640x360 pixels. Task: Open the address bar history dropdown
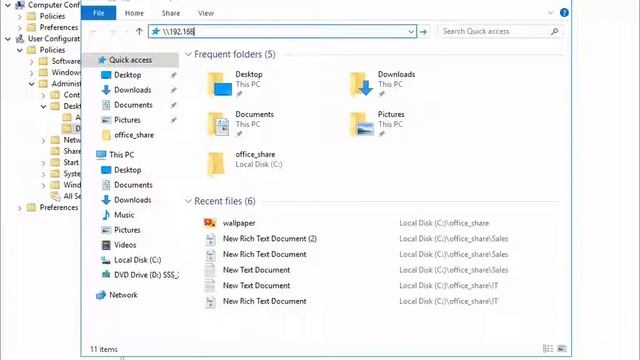click(411, 31)
